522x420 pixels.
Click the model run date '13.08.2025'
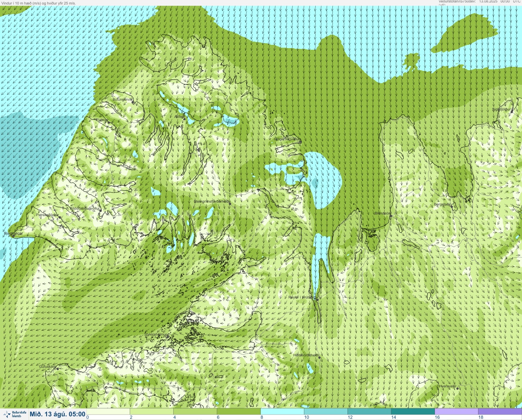click(489, 2)
